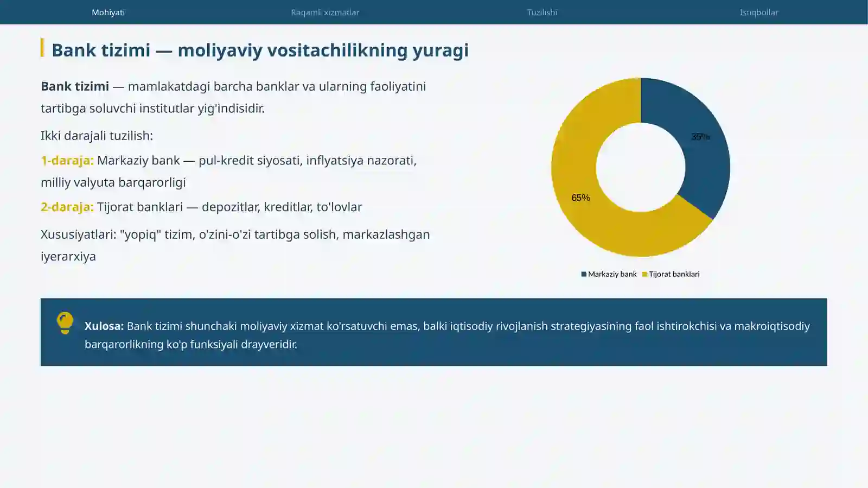Click the Markaziy bank legend swatch
868x488 pixels.
coord(584,274)
